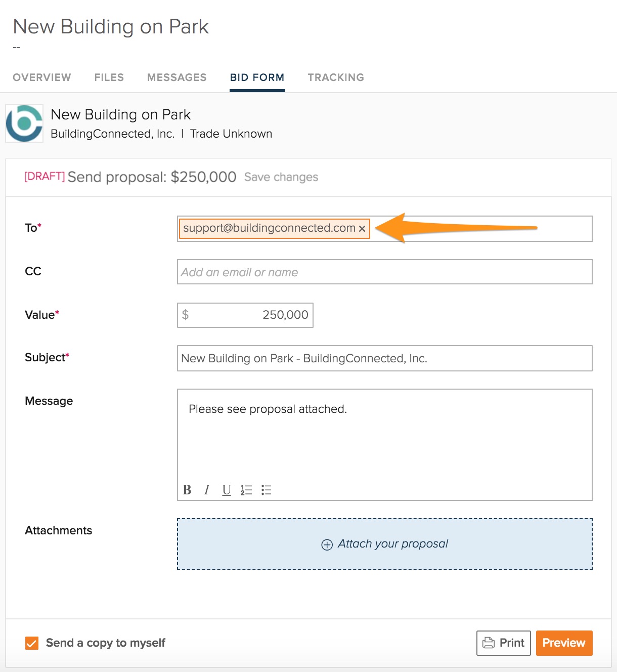Open the Tracking tab
617x672 pixels.
pyautogui.click(x=336, y=77)
